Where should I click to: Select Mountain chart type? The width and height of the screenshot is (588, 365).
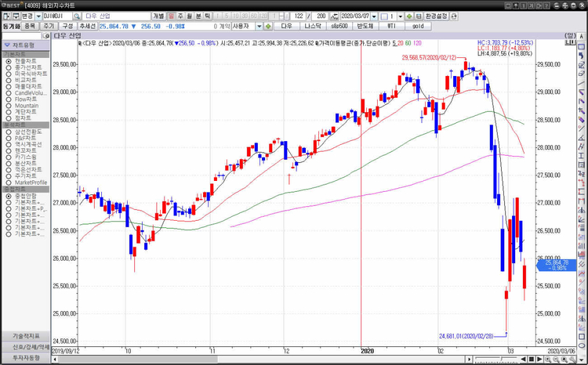(x=26, y=106)
